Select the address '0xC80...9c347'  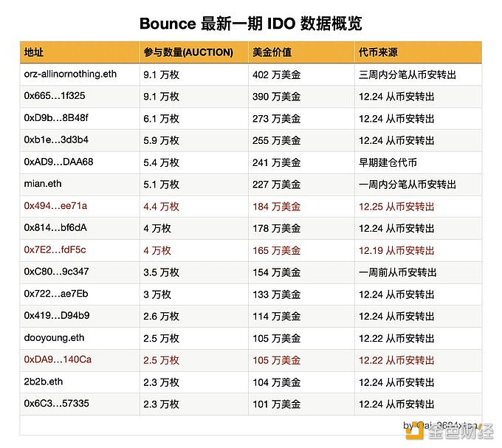point(56,272)
